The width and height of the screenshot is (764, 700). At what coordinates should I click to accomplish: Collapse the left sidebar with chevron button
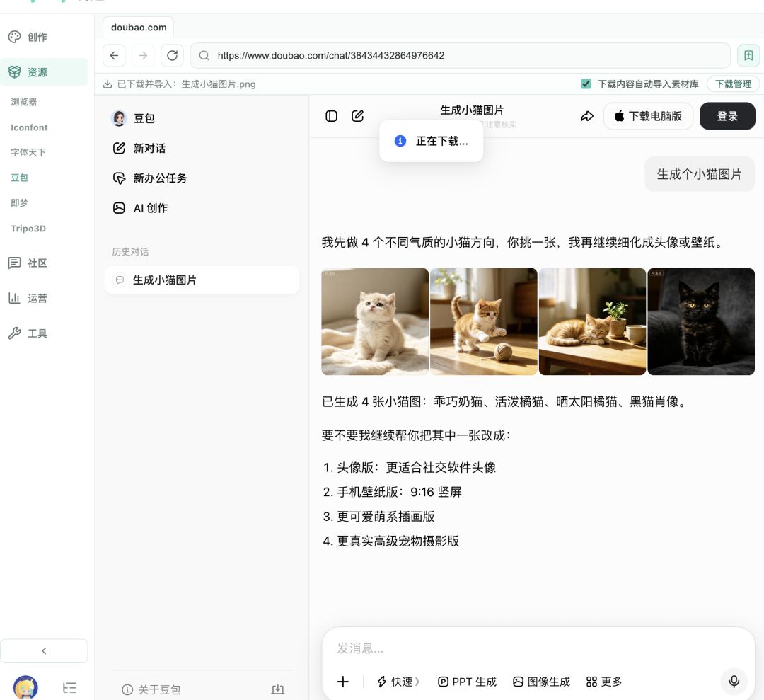pos(45,650)
